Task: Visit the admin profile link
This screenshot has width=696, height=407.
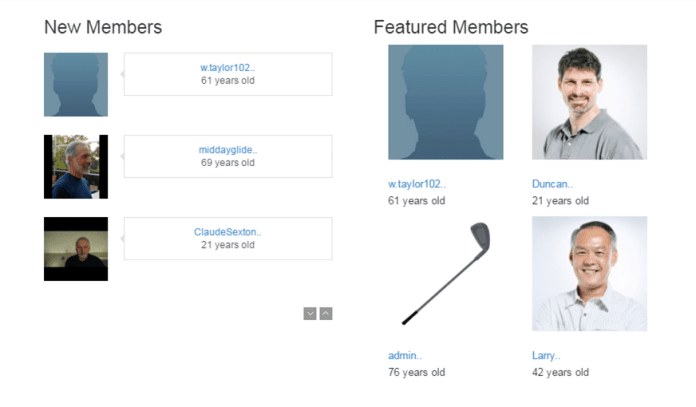Action: 405,356
